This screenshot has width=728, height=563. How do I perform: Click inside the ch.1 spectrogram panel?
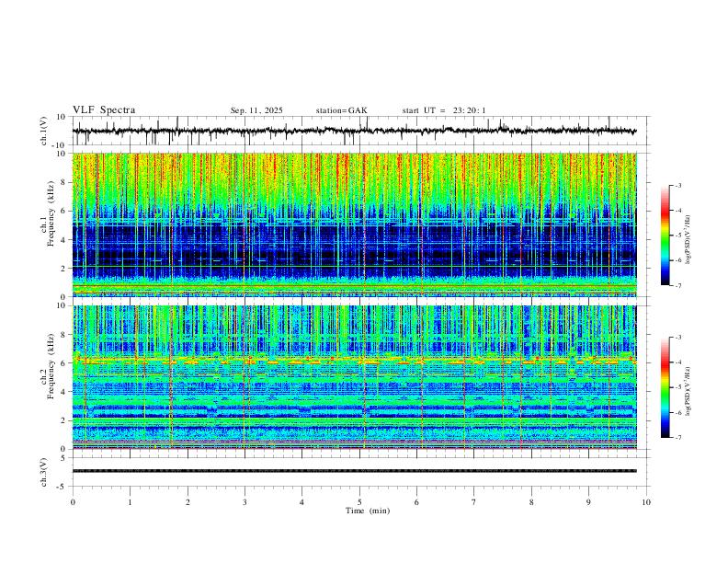tap(355, 224)
